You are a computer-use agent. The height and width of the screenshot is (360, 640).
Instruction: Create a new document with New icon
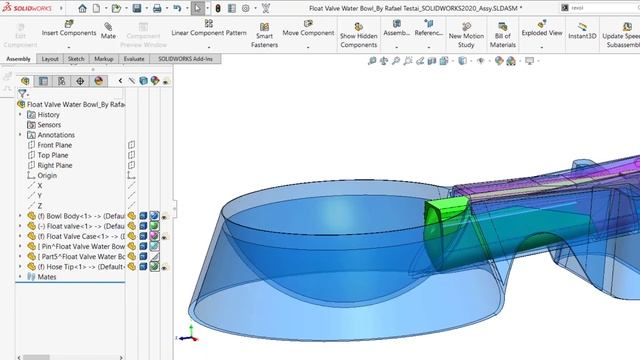[96, 8]
